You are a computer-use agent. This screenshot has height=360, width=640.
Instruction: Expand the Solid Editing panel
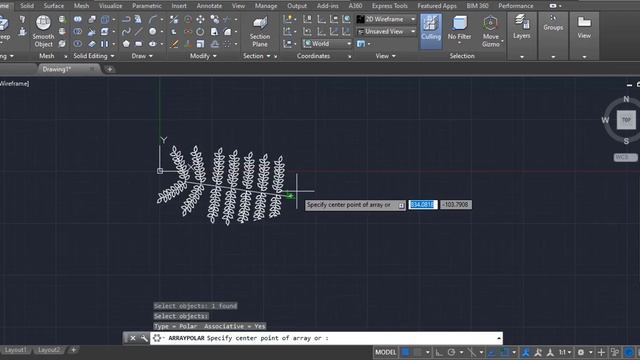[93, 56]
